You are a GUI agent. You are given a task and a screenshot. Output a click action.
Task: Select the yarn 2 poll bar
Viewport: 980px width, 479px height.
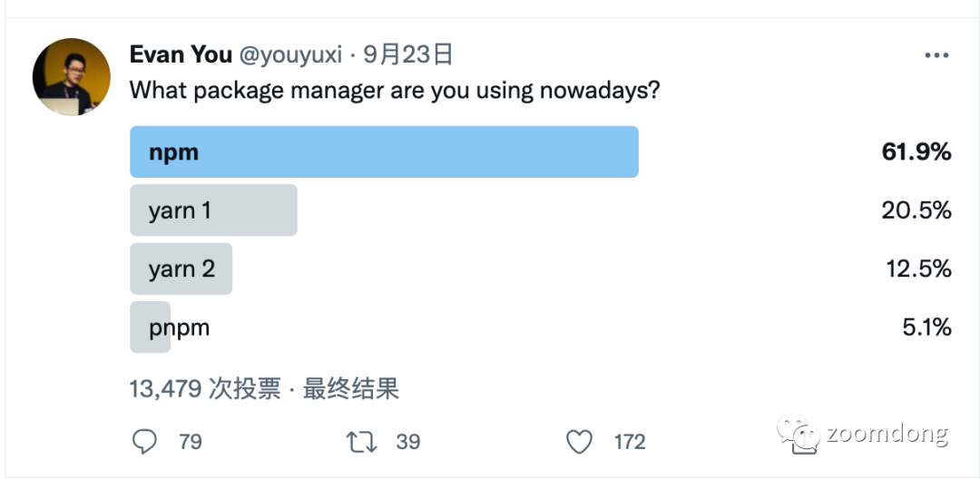point(181,269)
